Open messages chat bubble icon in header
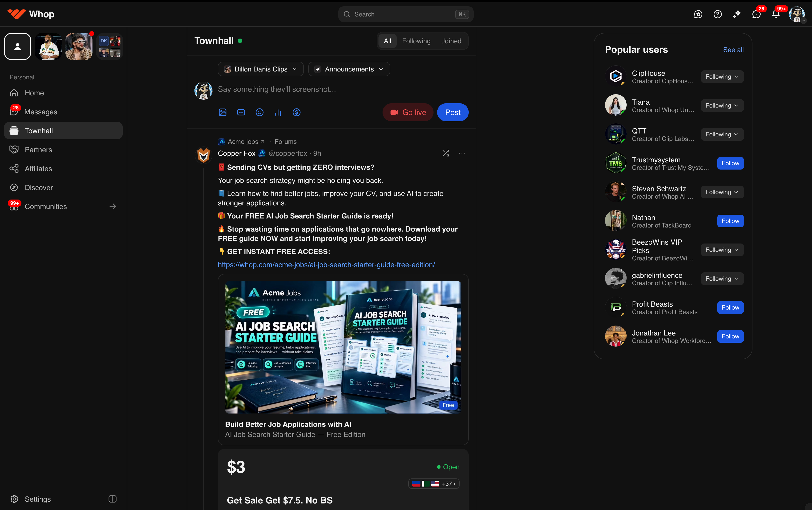This screenshot has height=510, width=812. tap(756, 14)
